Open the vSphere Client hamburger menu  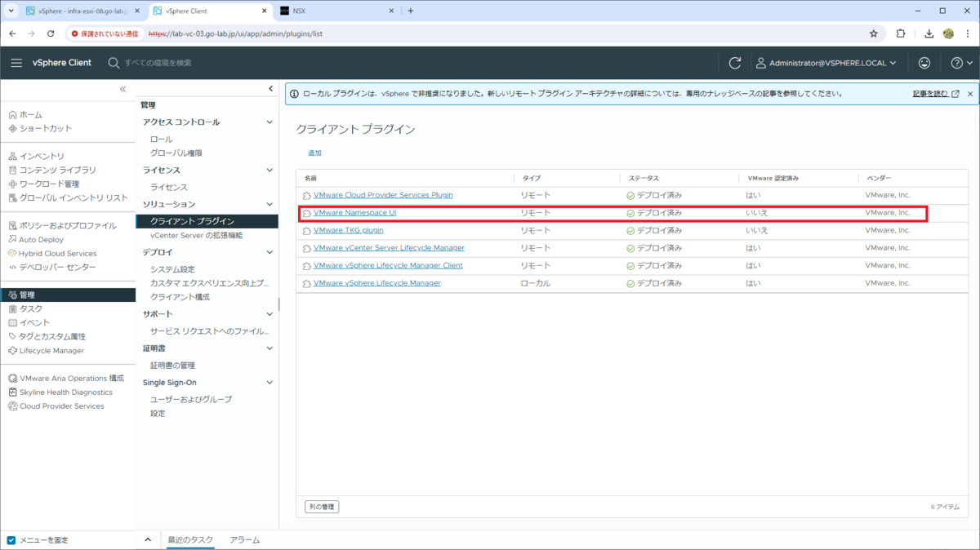pyautogui.click(x=16, y=63)
